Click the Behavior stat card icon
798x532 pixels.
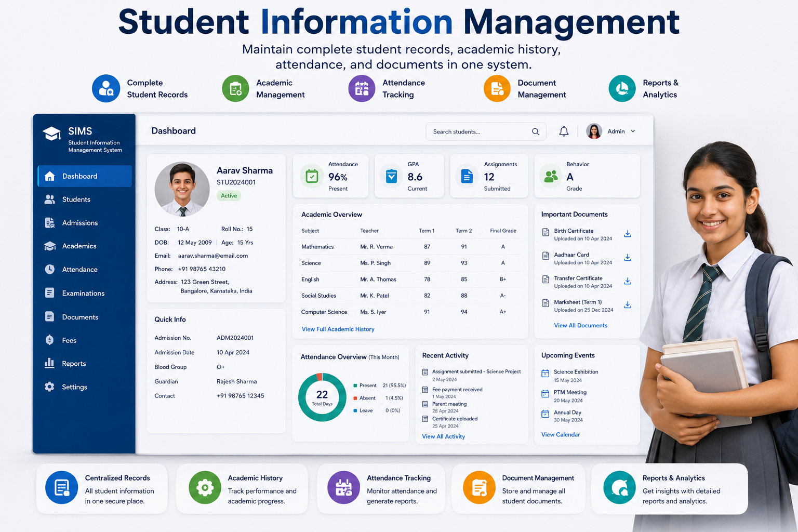(x=551, y=177)
